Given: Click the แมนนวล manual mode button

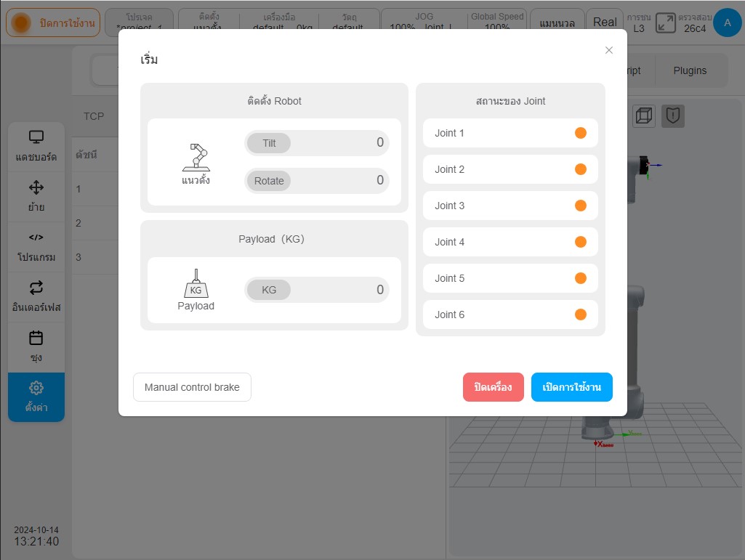Looking at the screenshot, I should [x=557, y=23].
